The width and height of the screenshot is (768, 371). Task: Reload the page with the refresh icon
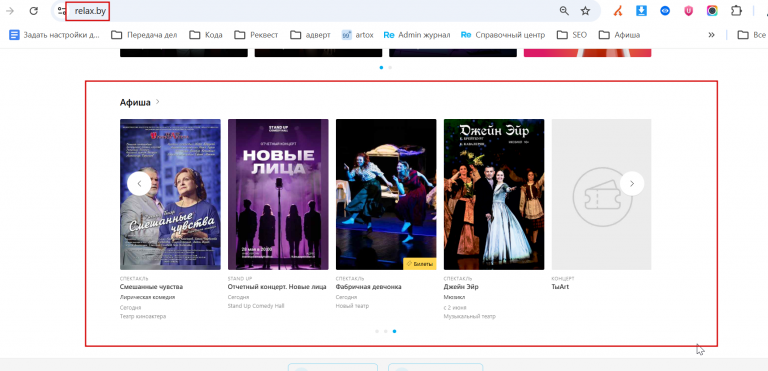click(33, 11)
